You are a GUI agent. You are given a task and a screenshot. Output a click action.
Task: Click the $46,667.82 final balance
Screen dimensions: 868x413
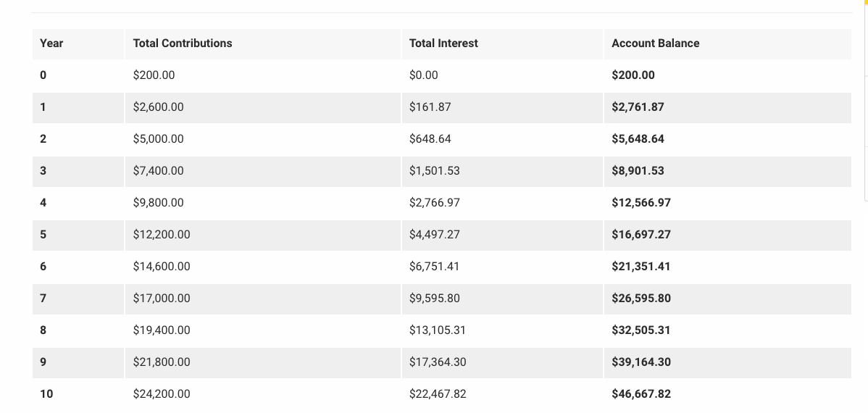click(641, 394)
